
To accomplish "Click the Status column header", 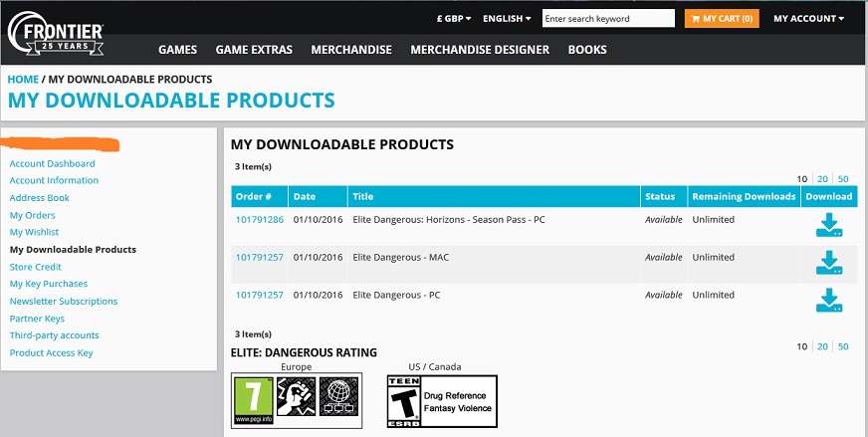I will click(664, 197).
